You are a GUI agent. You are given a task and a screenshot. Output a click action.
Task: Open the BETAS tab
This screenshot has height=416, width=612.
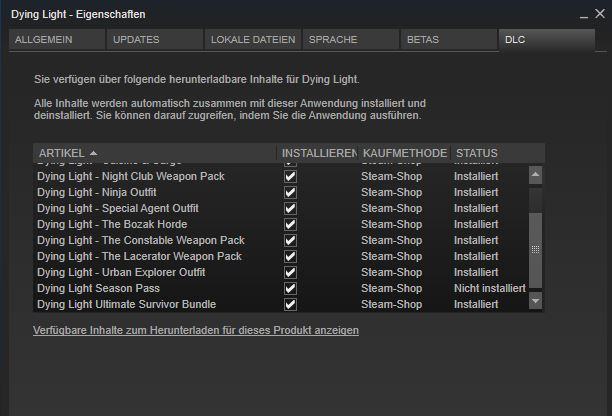[446, 40]
